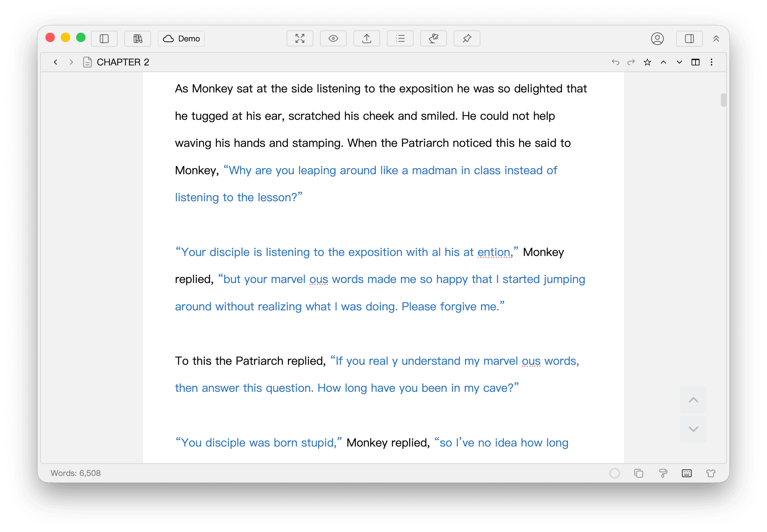
Task: Click the copy document icon in status bar
Action: click(639, 473)
